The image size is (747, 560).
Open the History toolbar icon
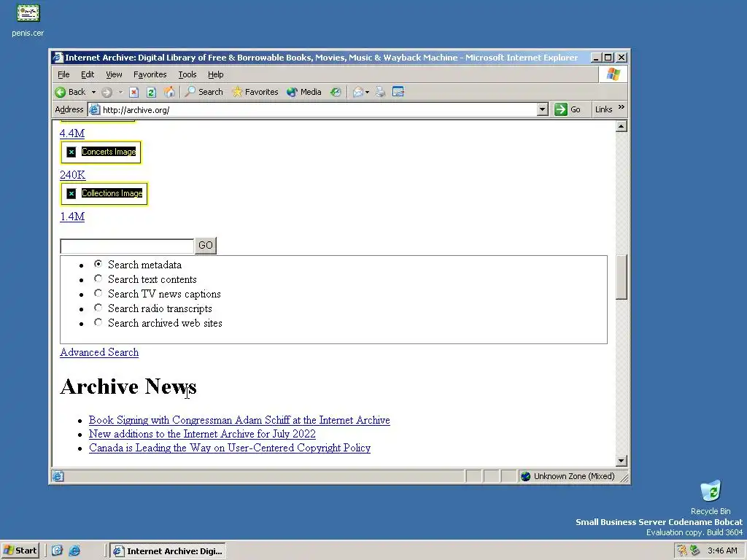click(x=336, y=92)
